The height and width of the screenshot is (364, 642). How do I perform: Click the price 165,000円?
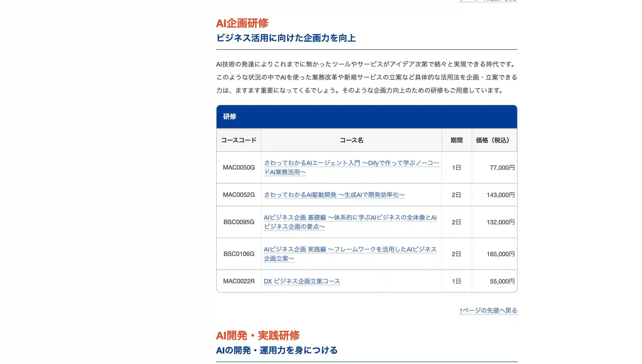500,254
